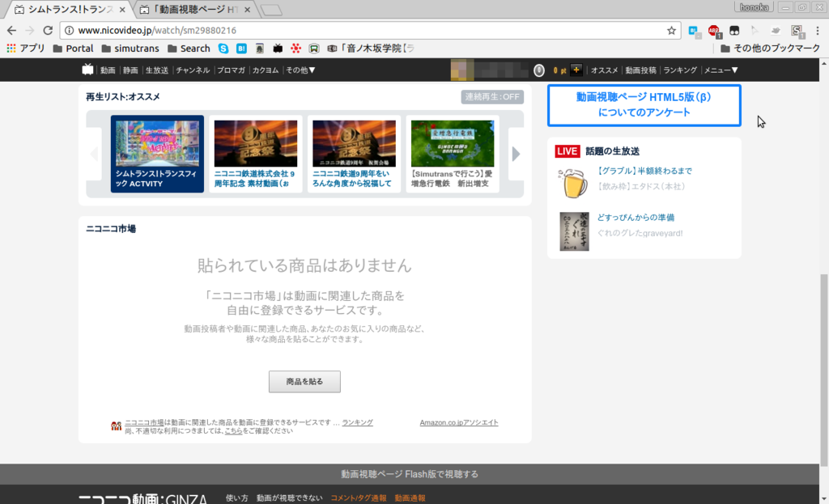Open the 動画投稿 header link

(x=641, y=70)
